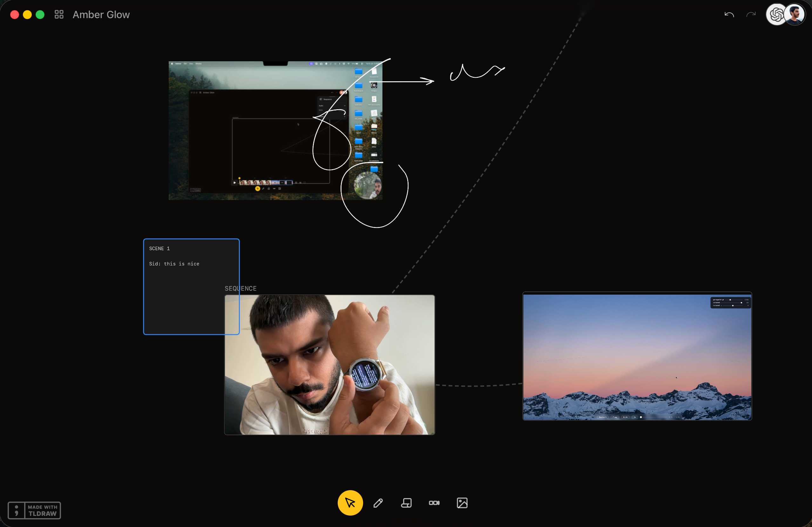The height and width of the screenshot is (527, 812).
Task: Open the boards grid view icon
Action: (x=59, y=14)
